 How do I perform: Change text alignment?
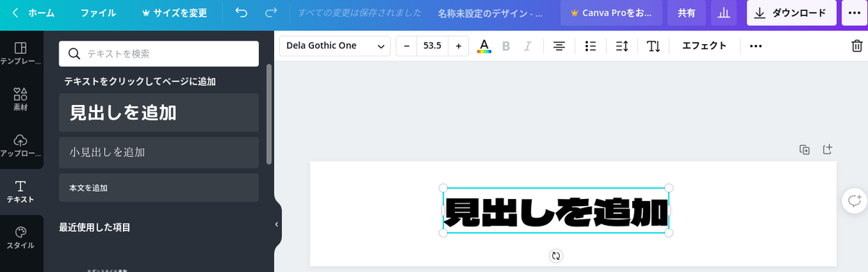click(x=559, y=46)
